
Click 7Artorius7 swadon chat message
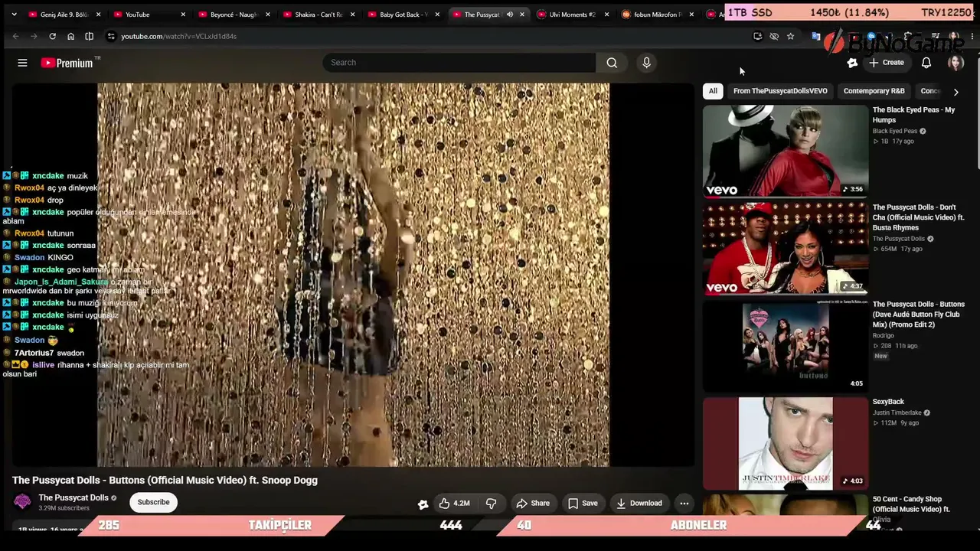(44, 353)
